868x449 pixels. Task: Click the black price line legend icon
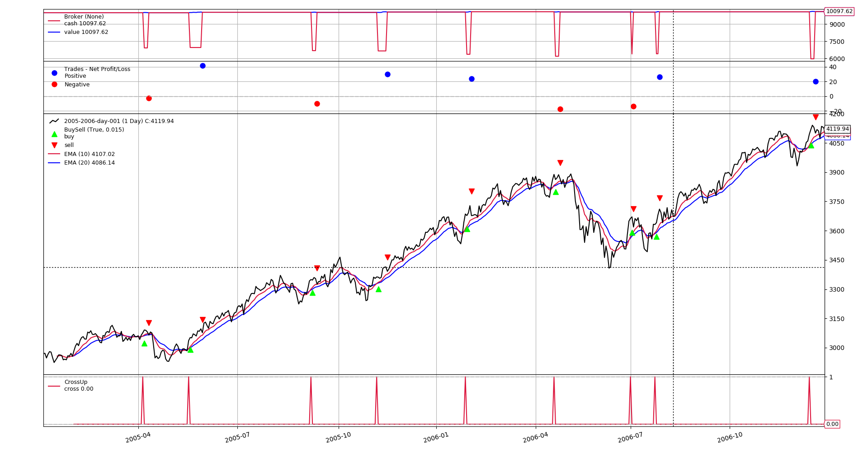point(54,121)
